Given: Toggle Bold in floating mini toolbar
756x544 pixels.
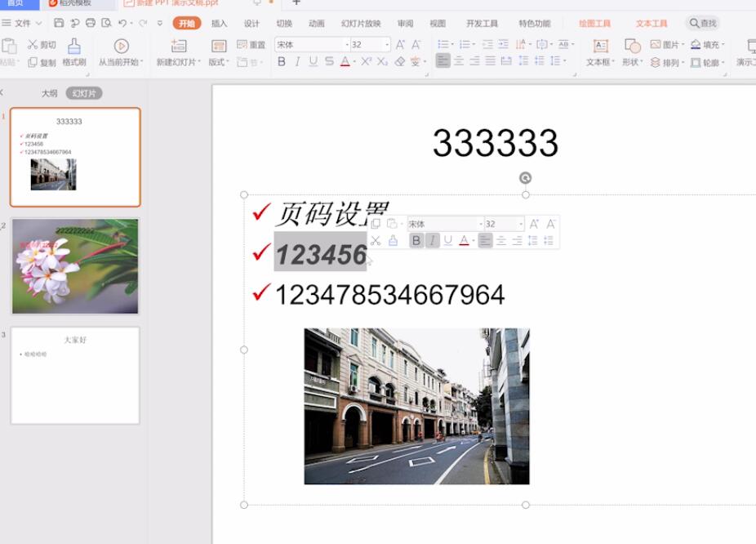Looking at the screenshot, I should pos(416,240).
